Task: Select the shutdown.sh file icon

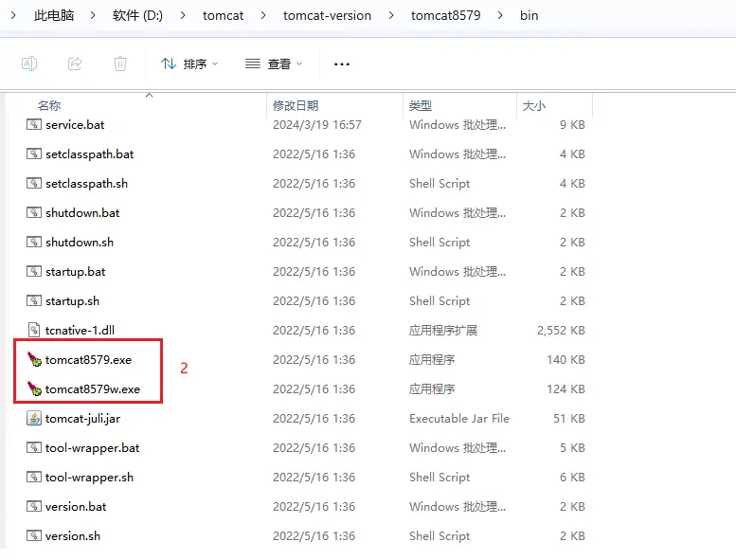Action: 34,242
